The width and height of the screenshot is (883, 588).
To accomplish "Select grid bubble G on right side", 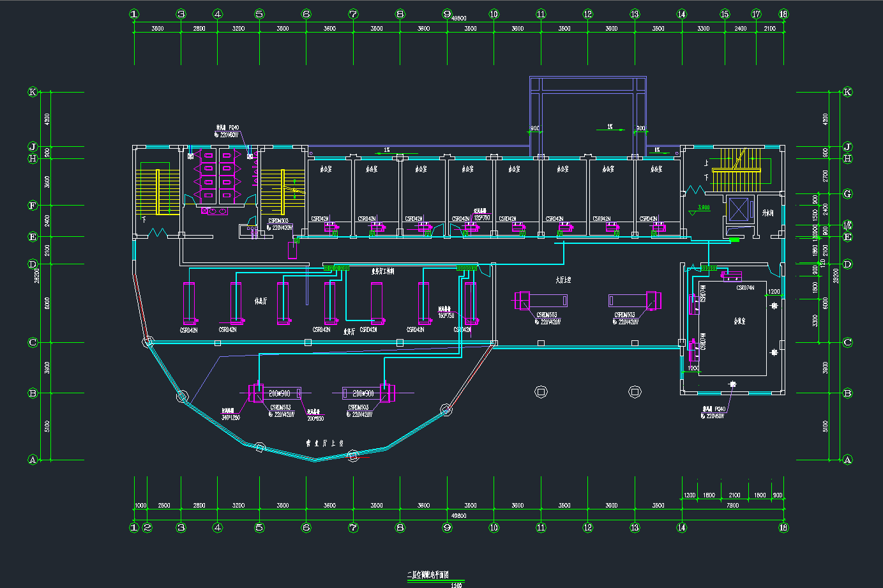I will click(x=847, y=193).
